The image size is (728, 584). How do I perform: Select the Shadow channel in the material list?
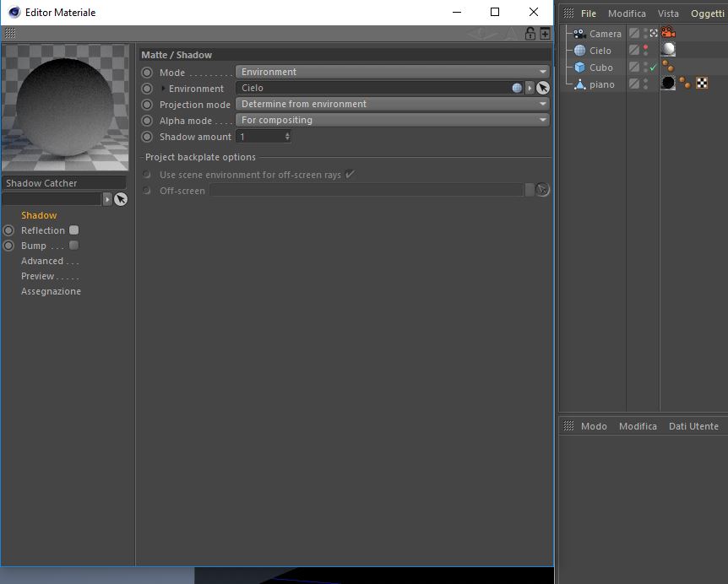(x=39, y=215)
